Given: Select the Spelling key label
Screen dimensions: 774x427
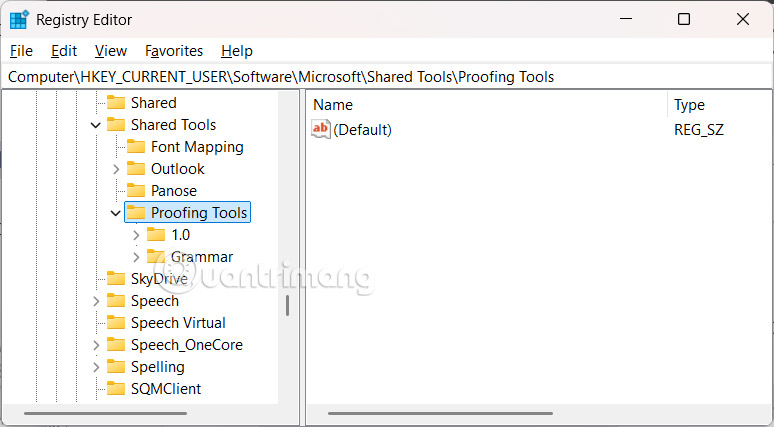Looking at the screenshot, I should (157, 367).
